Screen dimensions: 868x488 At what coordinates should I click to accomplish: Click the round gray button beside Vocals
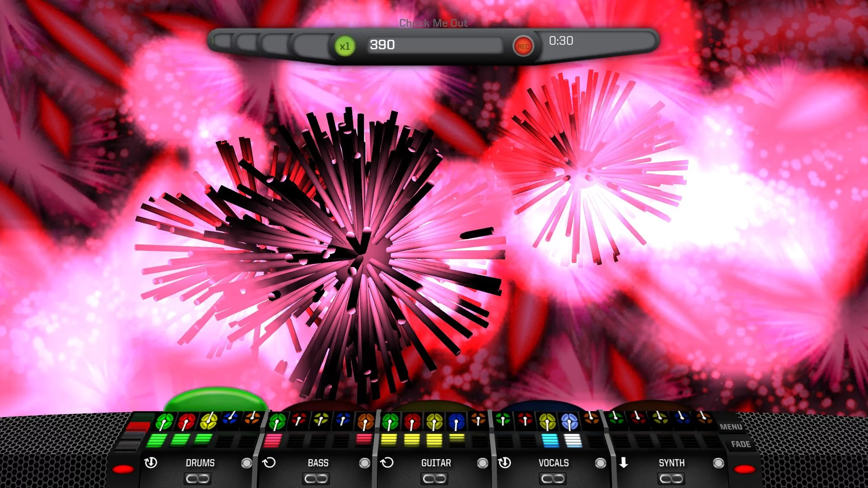pyautogui.click(x=600, y=463)
